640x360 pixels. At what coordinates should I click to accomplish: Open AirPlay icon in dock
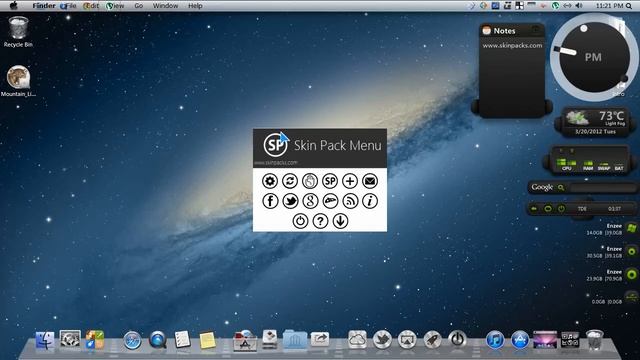[407, 340]
